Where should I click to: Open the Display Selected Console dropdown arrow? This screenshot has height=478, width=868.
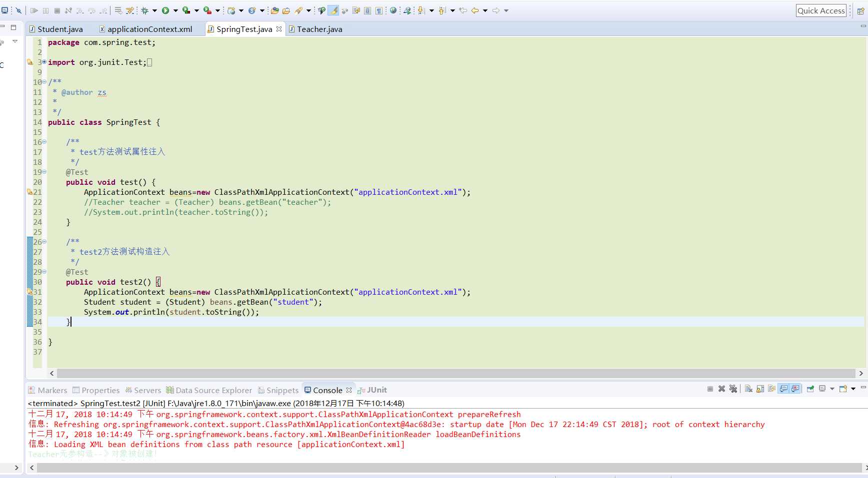pyautogui.click(x=832, y=389)
